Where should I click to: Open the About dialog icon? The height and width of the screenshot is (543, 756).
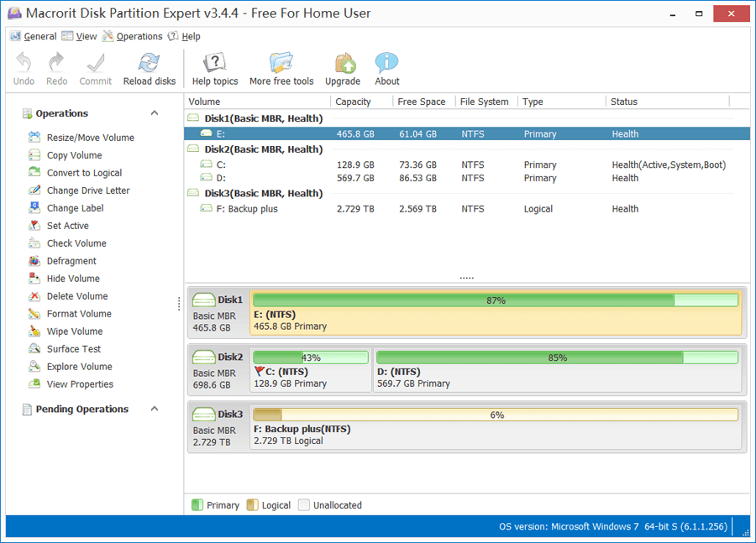[386, 67]
